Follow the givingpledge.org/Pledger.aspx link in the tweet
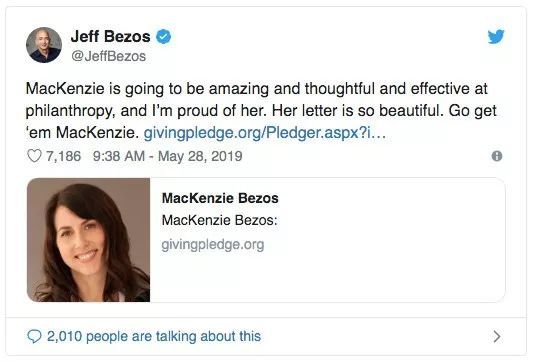This screenshot has height=362, width=535. pyautogui.click(x=265, y=133)
